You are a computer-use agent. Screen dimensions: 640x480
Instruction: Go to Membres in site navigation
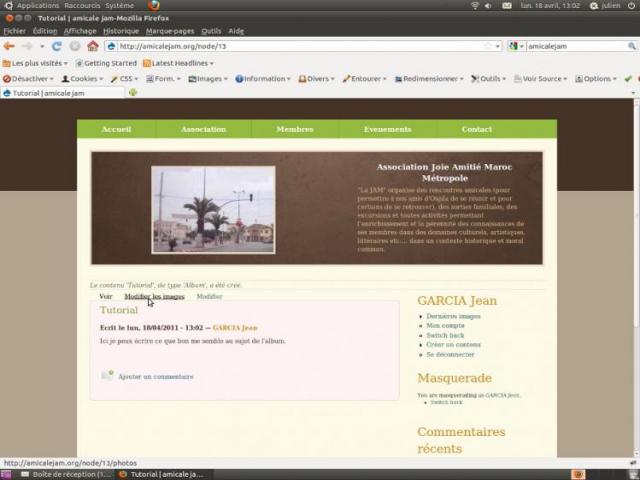point(295,129)
